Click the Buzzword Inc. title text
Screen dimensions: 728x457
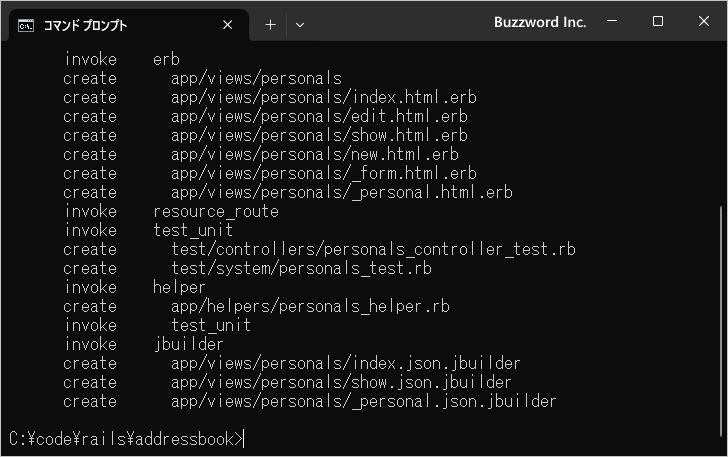coord(540,22)
